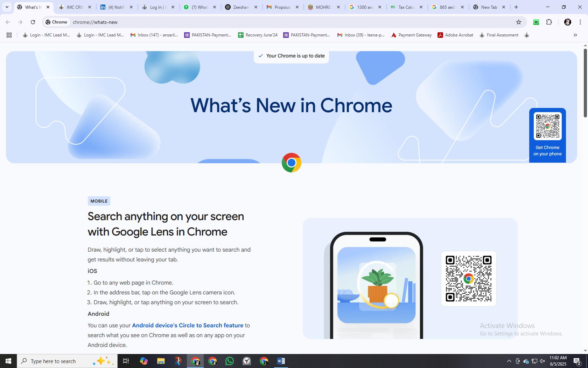Click the large QR code beside phone
This screenshot has height=368, width=588.
[x=469, y=279]
